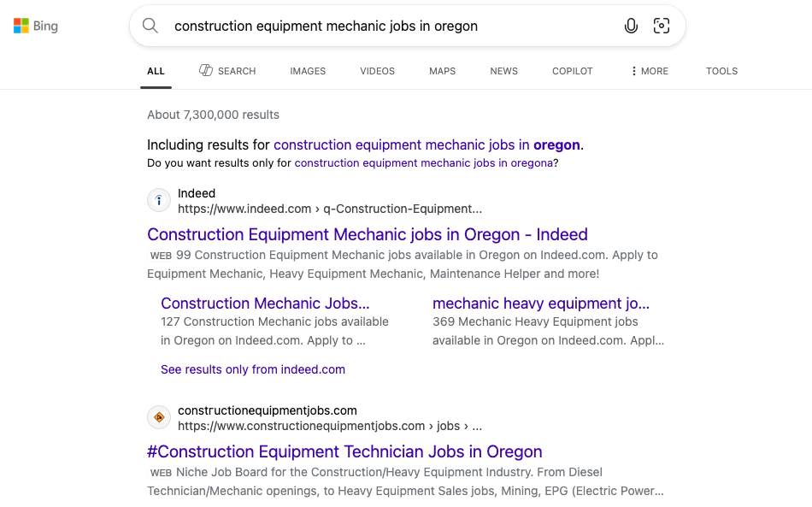Viewport: 812px width, 507px height.
Task: Open mechanic heavy equipment jobs sublink
Action: [x=541, y=304]
